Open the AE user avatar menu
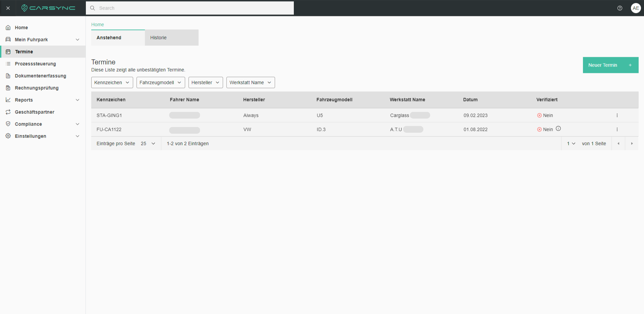The height and width of the screenshot is (314, 644). coord(636,8)
